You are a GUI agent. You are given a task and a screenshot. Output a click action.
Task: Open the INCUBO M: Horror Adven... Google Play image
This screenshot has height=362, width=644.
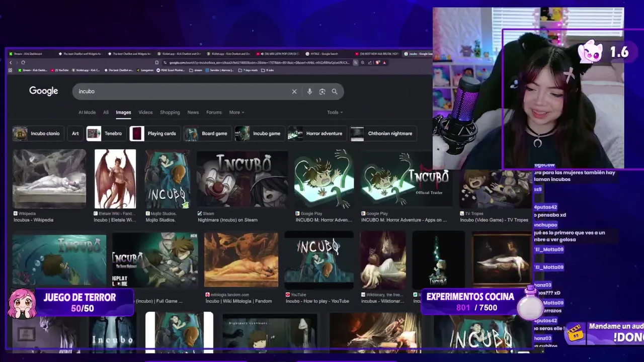pyautogui.click(x=324, y=178)
